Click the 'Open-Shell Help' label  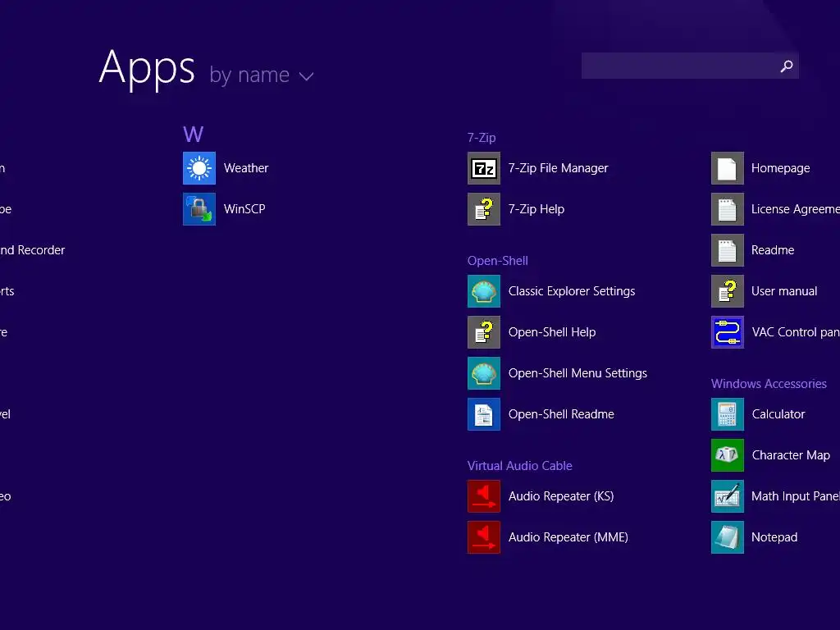(x=552, y=332)
